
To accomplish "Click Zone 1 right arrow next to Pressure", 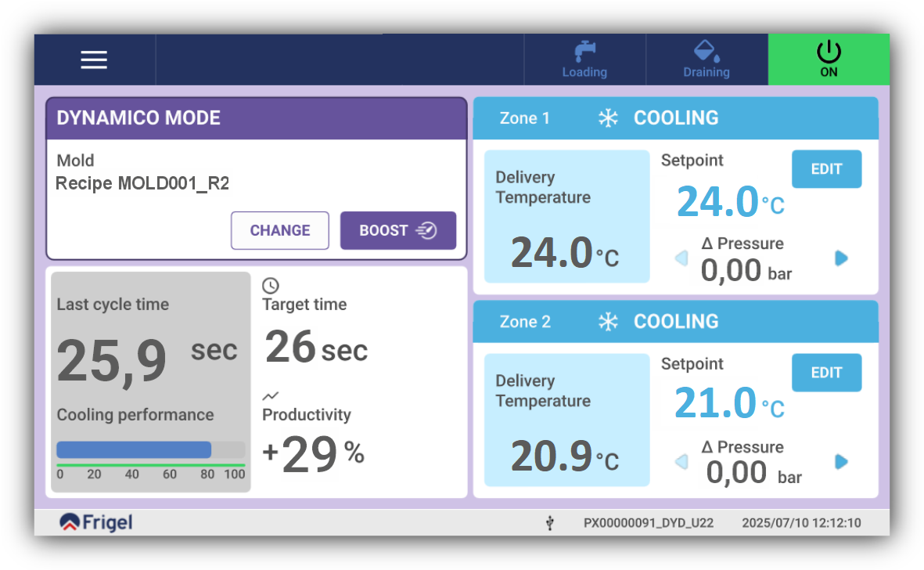I will pyautogui.click(x=841, y=258).
